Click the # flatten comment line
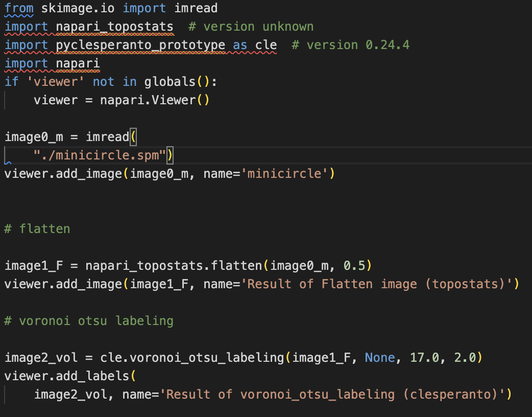 [x=37, y=228]
